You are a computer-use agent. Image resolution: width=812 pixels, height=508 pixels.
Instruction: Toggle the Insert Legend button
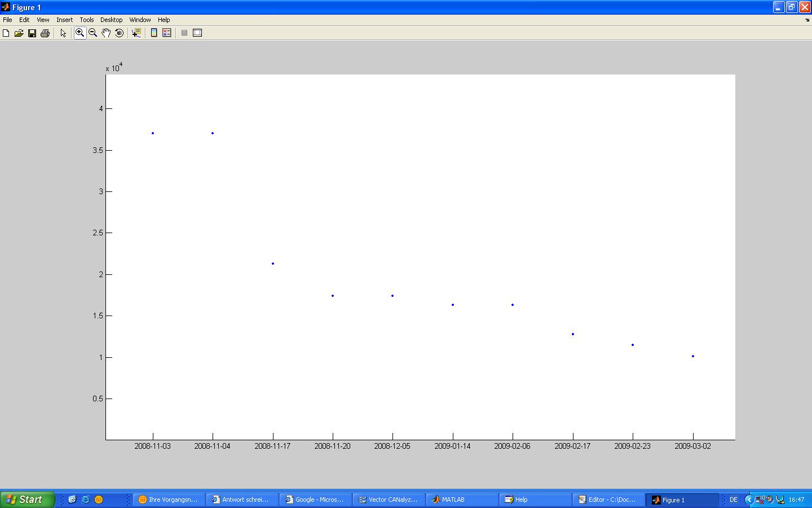166,33
